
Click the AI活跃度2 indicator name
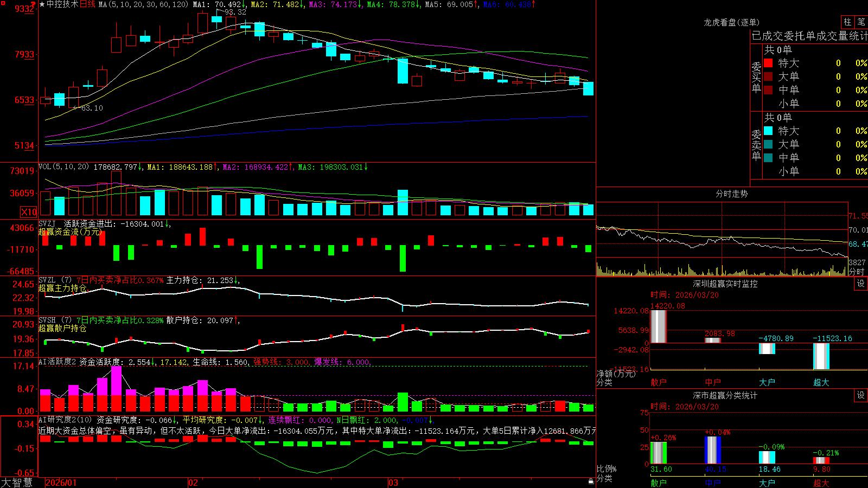tap(58, 362)
